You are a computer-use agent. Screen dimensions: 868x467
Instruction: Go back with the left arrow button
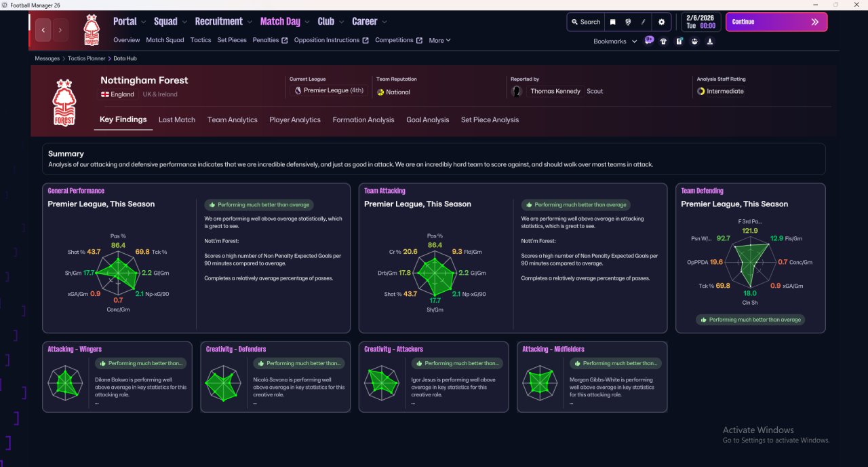(44, 30)
